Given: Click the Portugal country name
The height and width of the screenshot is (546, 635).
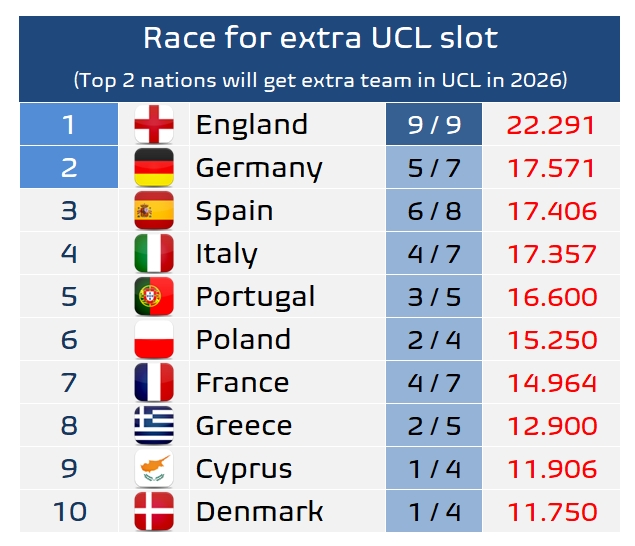Looking at the screenshot, I should [256, 297].
